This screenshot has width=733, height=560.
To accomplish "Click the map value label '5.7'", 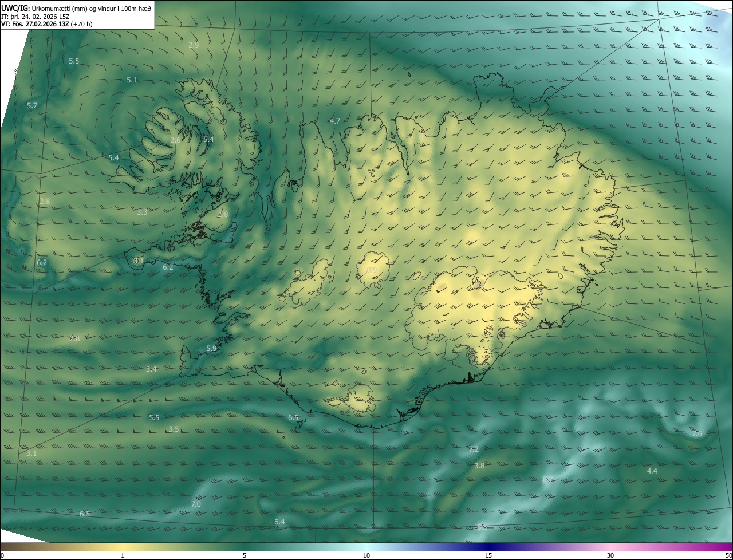I will pyautogui.click(x=32, y=106).
